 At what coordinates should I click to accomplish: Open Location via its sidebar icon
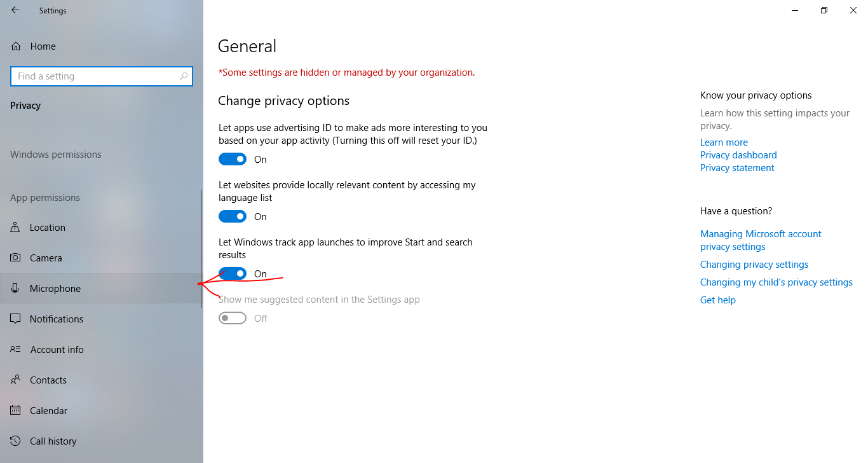point(16,228)
